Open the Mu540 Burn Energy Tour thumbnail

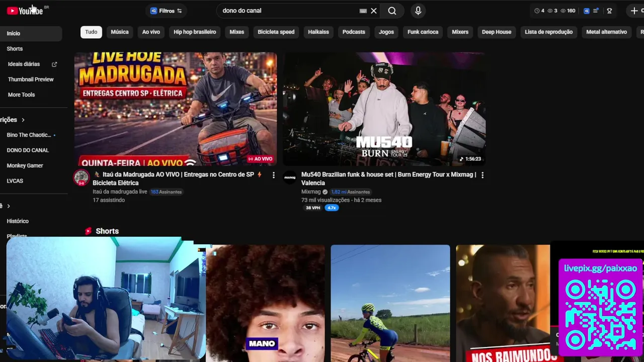384,109
